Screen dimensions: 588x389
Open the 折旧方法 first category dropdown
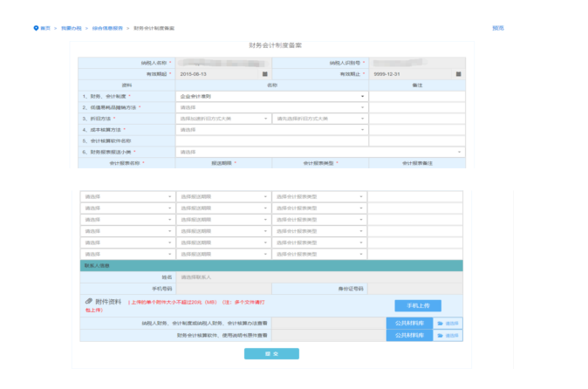pyautogui.click(x=223, y=119)
